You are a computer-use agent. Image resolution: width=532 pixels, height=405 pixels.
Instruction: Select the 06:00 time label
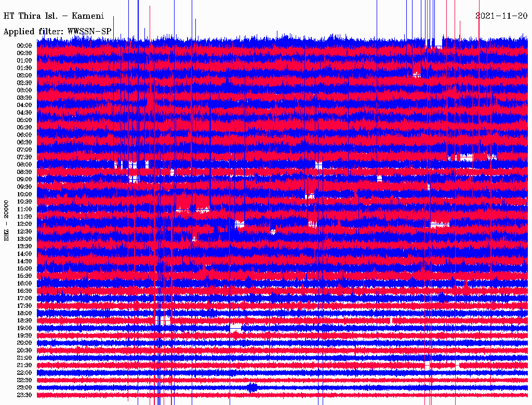[24, 135]
